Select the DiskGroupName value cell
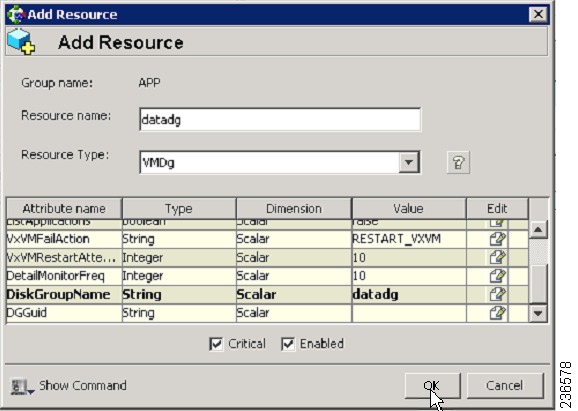 click(x=409, y=295)
